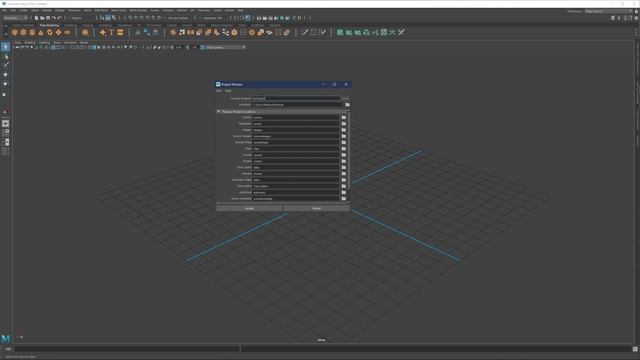Browse folder for the project Location field

pyautogui.click(x=347, y=105)
